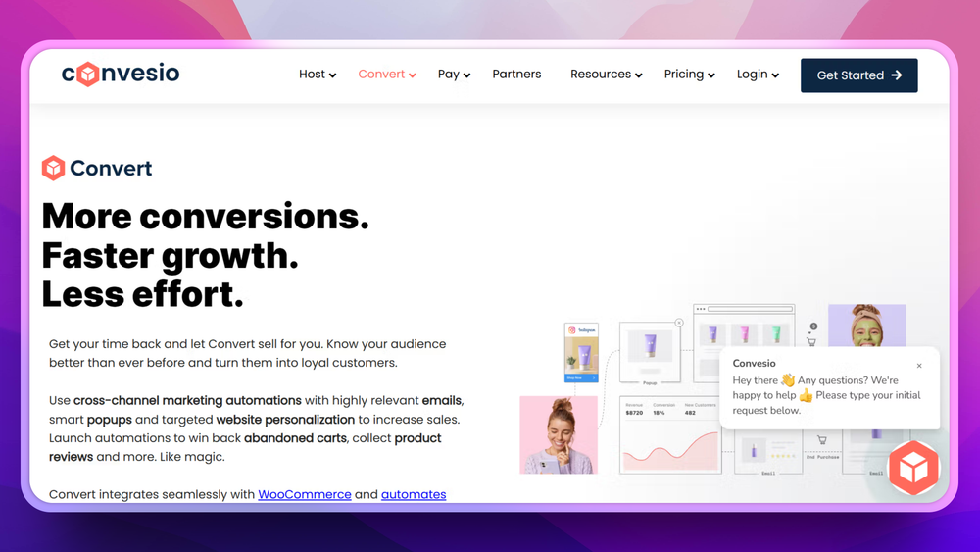The width and height of the screenshot is (980, 552).
Task: Open the Pay dropdown menu
Action: (x=454, y=75)
